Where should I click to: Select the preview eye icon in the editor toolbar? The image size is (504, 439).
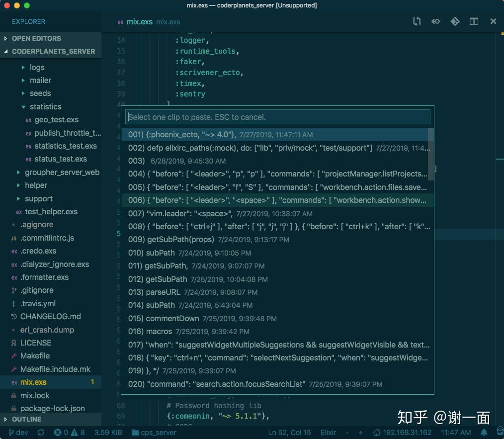tap(436, 21)
